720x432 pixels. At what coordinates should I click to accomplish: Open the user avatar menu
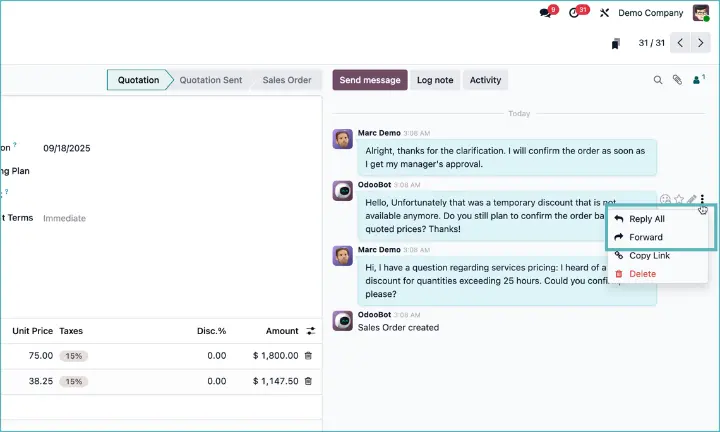(701, 13)
